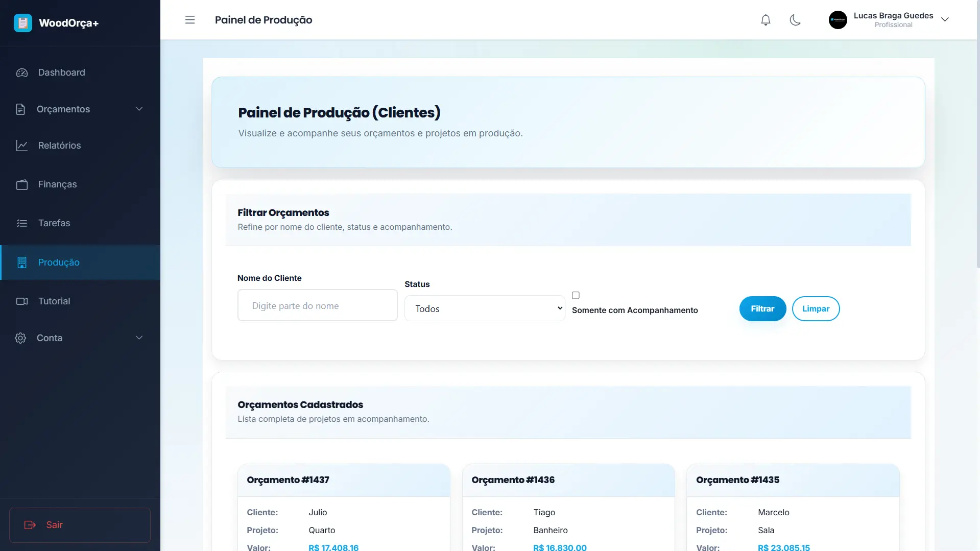
Task: Click the Finanças briefcase icon
Action: coord(21,184)
